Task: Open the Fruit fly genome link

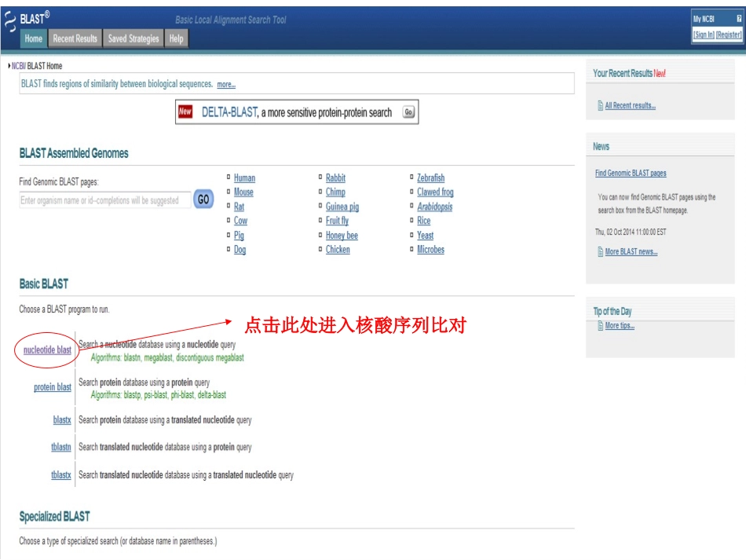Action: 337,221
